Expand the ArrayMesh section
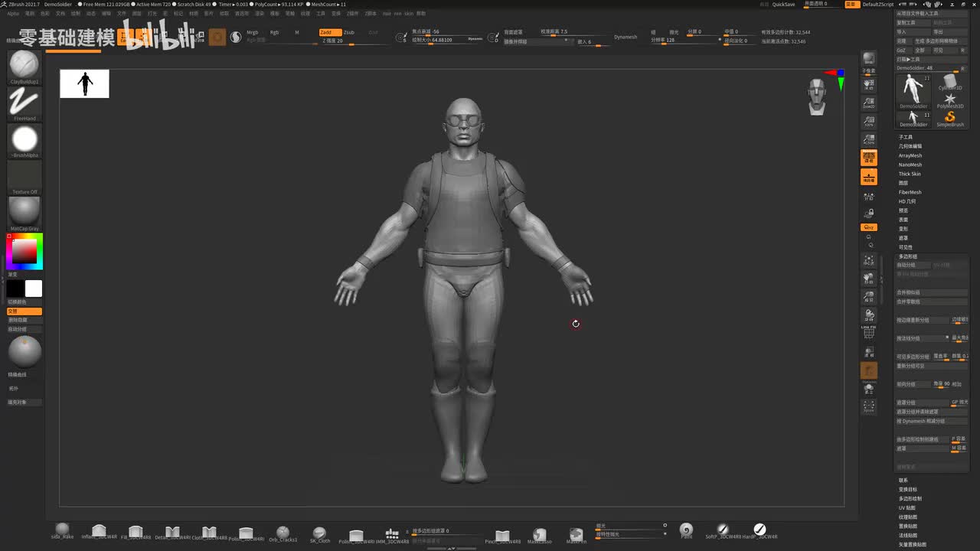This screenshot has width=980, height=551. pyautogui.click(x=910, y=155)
